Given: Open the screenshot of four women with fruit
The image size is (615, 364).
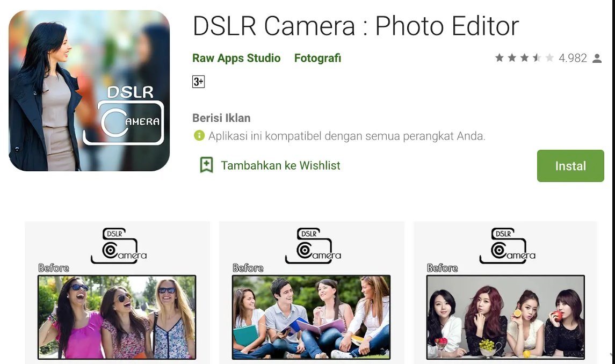Looking at the screenshot, I should (x=505, y=317).
